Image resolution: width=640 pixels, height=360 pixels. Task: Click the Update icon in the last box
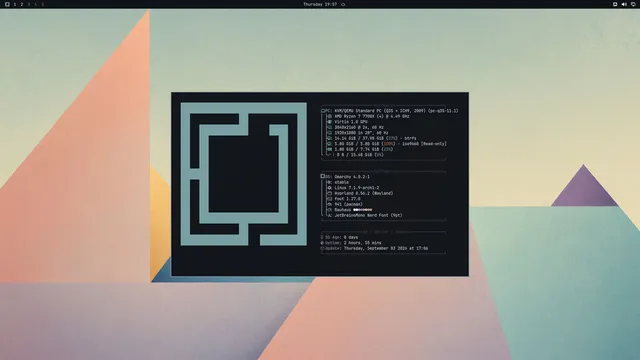322,248
